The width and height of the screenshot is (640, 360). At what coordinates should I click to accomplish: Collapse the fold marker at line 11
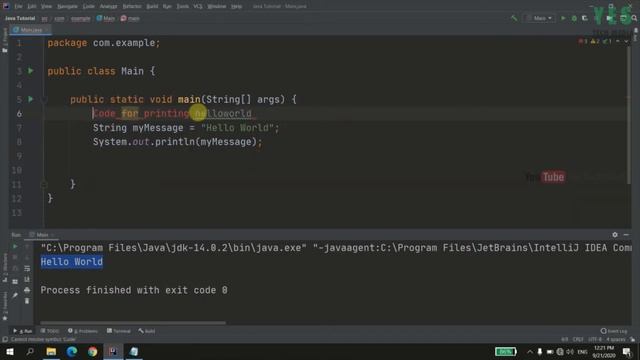(x=44, y=184)
